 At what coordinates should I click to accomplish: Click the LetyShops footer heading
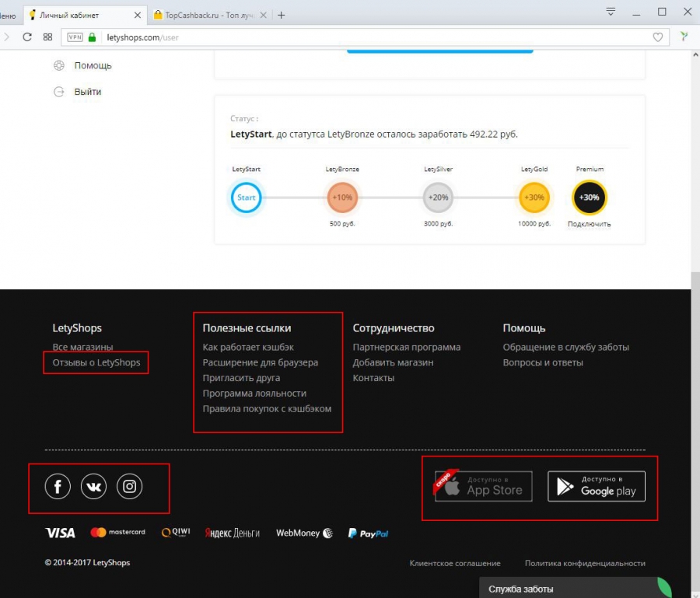77,328
